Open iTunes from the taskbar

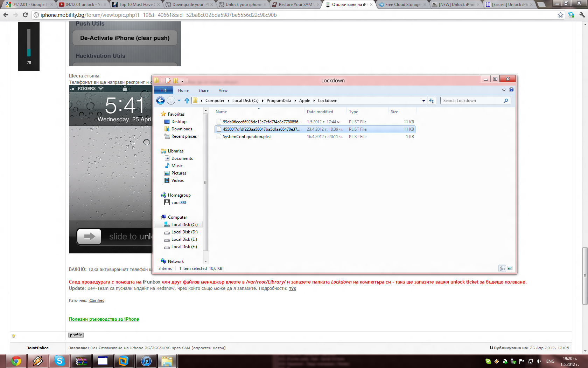coord(146,361)
